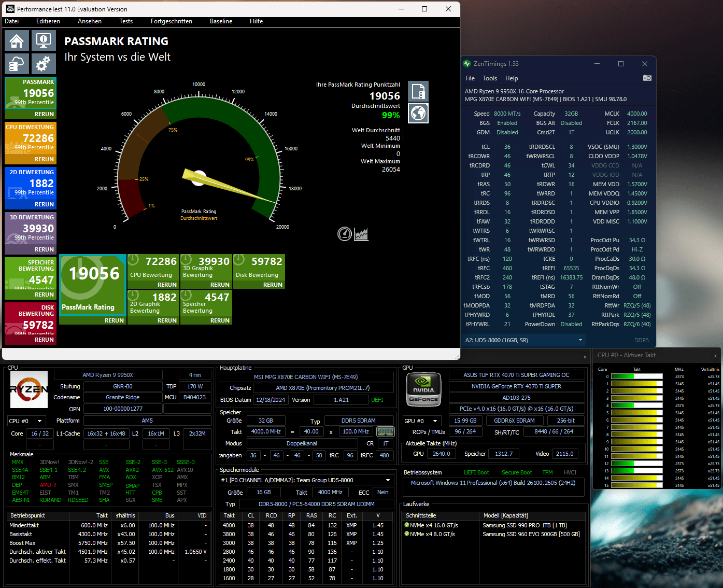Click the timer icon on 2D Graphik Bewertung tile

click(x=133, y=295)
